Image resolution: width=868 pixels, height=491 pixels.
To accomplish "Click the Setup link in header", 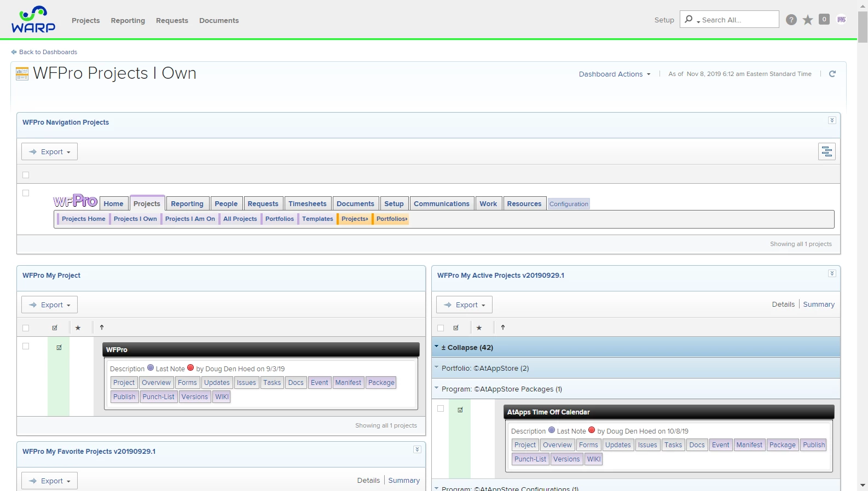I will [x=664, y=20].
